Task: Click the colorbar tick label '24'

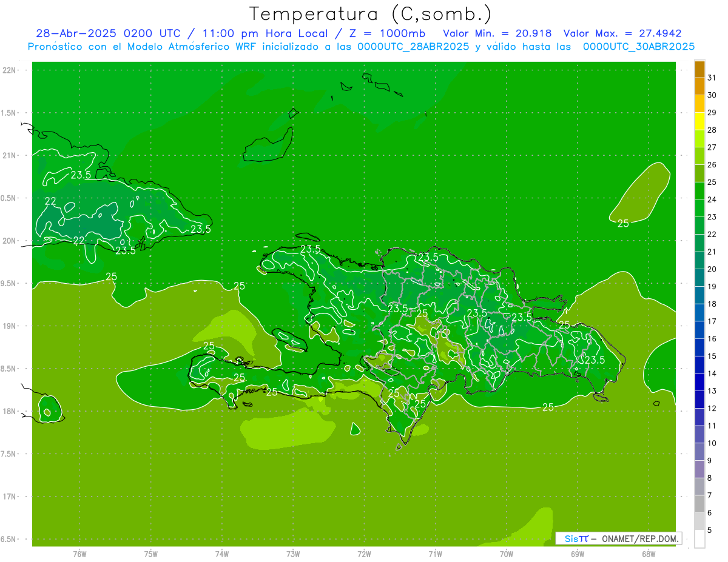Action: [x=712, y=199]
